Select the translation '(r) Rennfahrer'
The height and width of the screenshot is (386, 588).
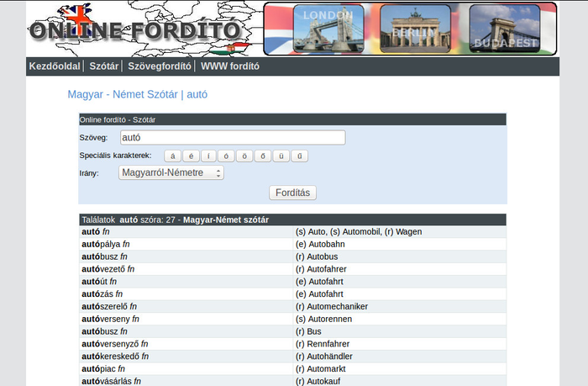[323, 344]
